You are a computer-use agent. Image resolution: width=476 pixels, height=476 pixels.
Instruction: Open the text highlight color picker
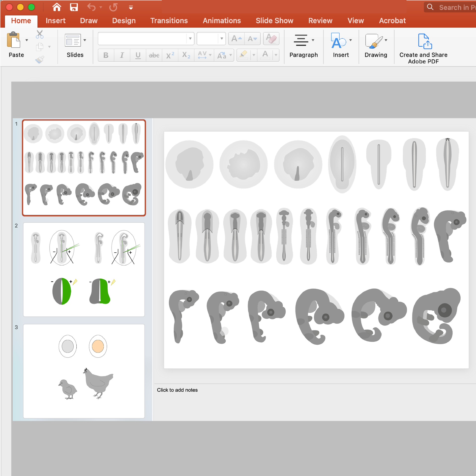click(254, 55)
